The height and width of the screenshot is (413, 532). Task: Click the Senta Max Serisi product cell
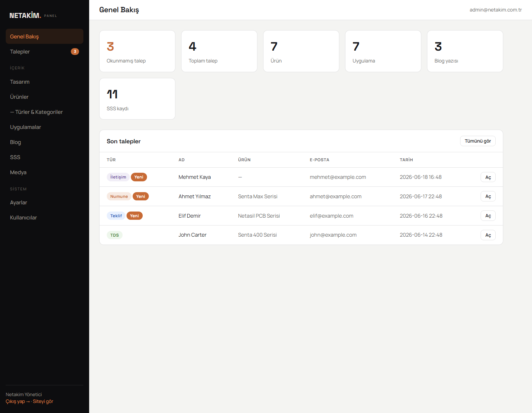pos(258,196)
